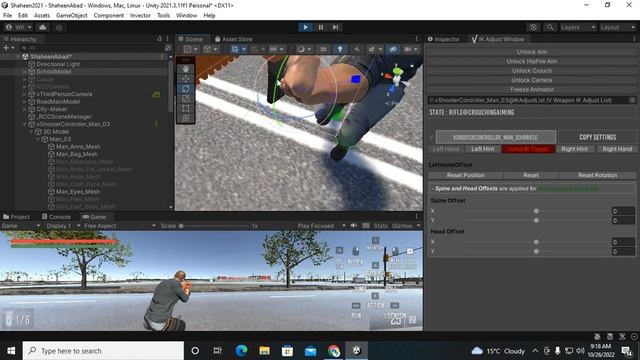Toggle Mute Audio speaker icon in Game view
640x360 pixels.
353,226
